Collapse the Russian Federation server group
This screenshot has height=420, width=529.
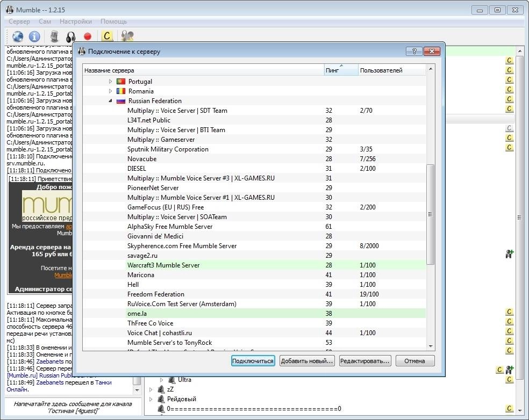point(110,101)
